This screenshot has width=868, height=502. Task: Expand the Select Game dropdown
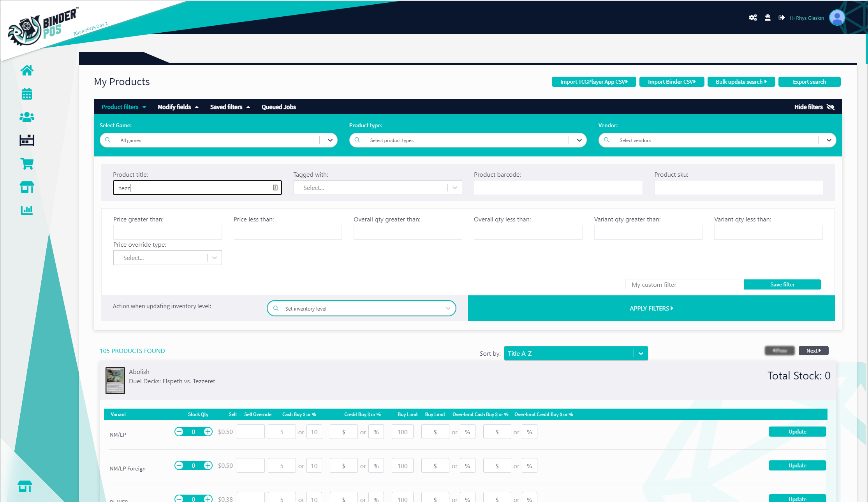330,140
